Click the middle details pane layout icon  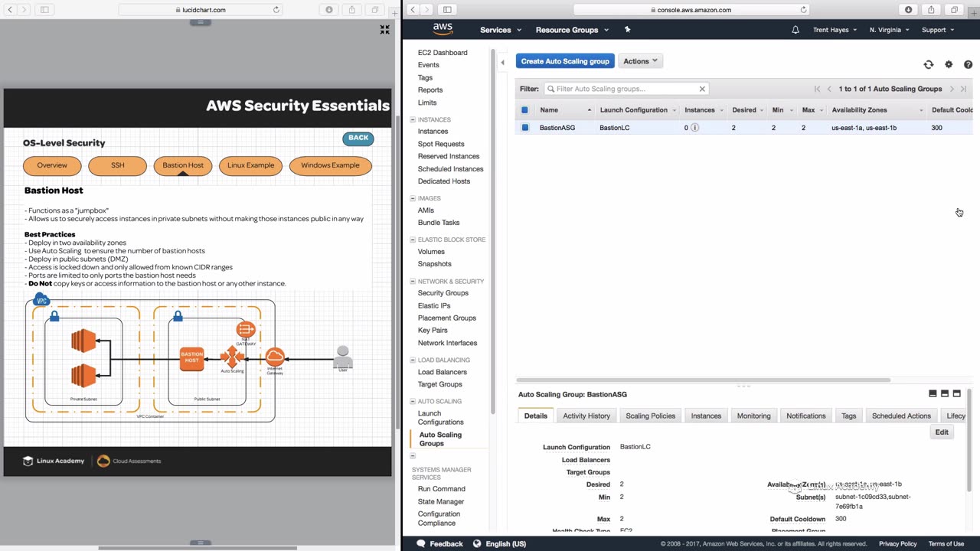pos(945,393)
